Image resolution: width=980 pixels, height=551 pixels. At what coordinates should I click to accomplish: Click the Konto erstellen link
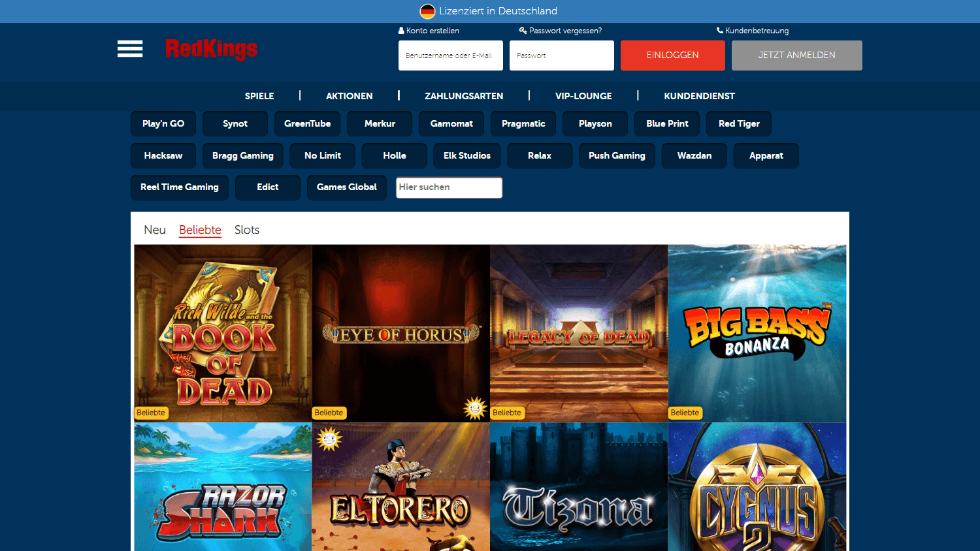point(429,31)
